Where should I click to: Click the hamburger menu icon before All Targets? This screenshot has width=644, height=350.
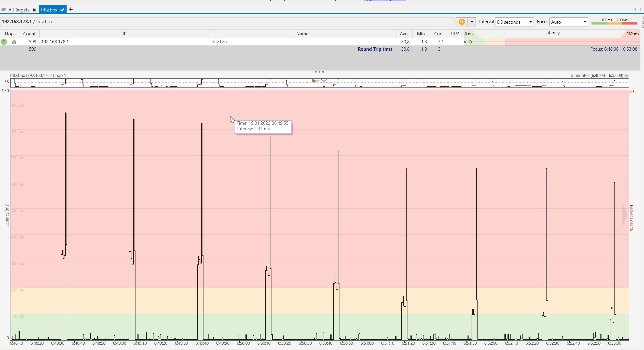click(x=4, y=10)
